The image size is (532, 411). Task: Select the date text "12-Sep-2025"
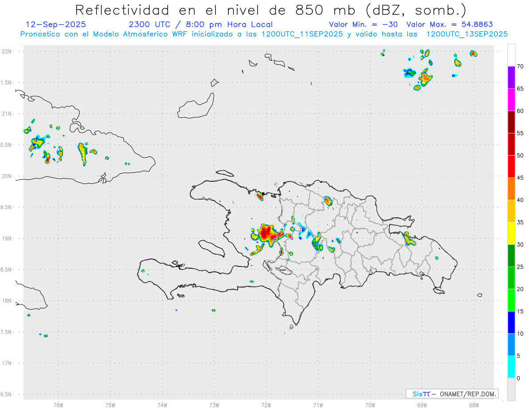click(x=56, y=24)
